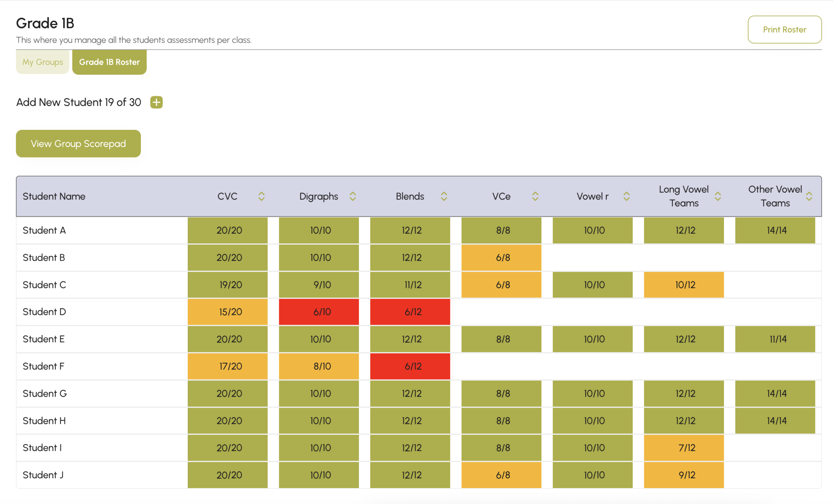
Task: Sort by Blends column arrows
Action: [x=444, y=197]
